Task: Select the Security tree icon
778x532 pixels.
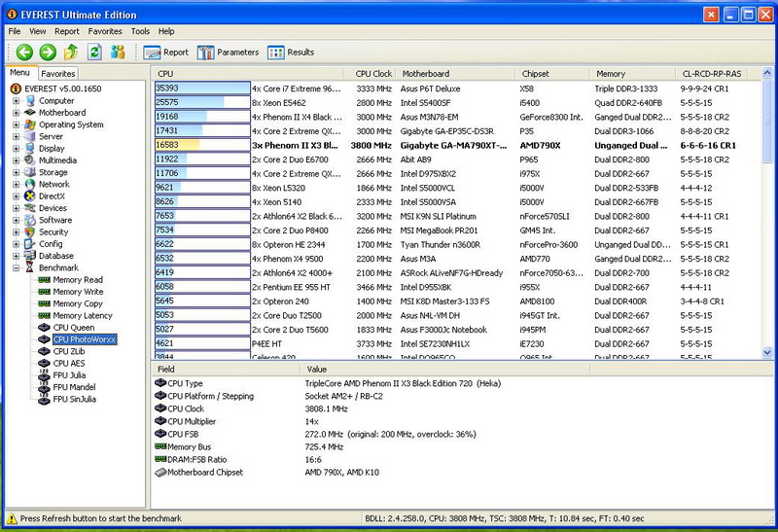Action: coord(30,231)
